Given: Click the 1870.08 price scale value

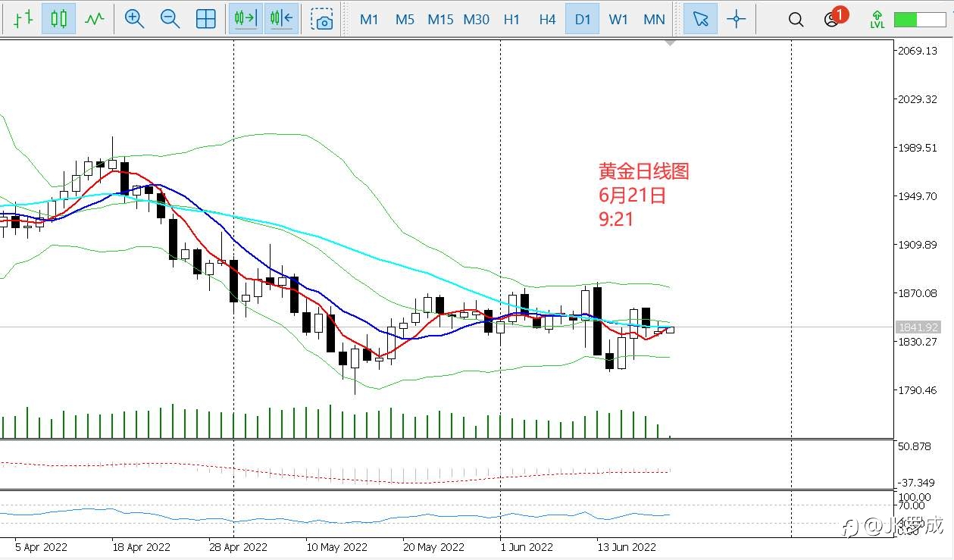Looking at the screenshot, I should [917, 293].
